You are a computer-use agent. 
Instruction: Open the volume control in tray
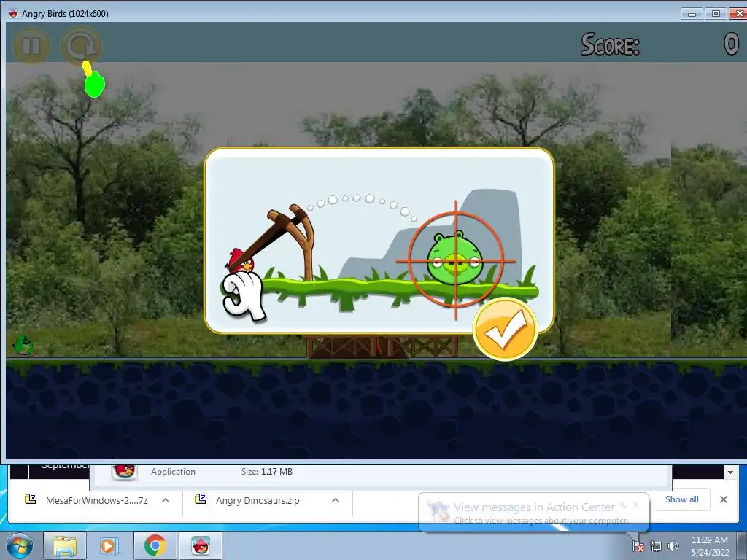coord(673,546)
